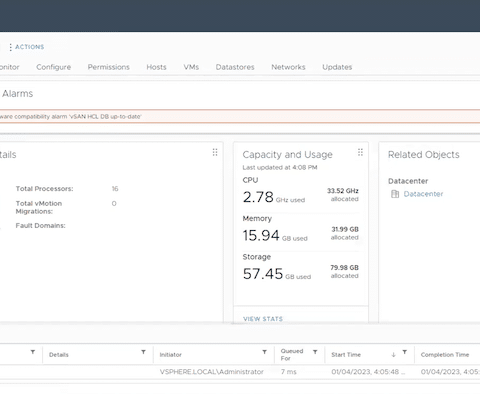Click the View Stats link
This screenshot has height=394, width=480.
[x=263, y=319]
